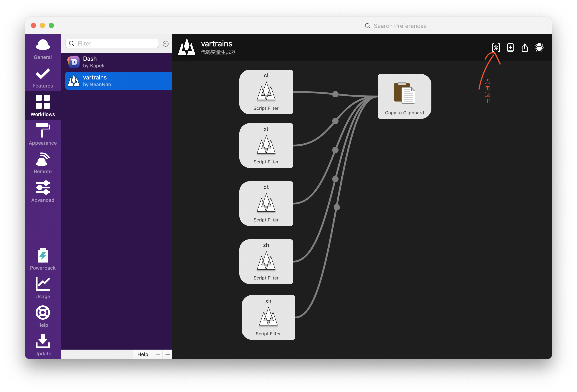577x392 pixels.
Task: Select the dt Script Filter node
Action: pyautogui.click(x=266, y=204)
